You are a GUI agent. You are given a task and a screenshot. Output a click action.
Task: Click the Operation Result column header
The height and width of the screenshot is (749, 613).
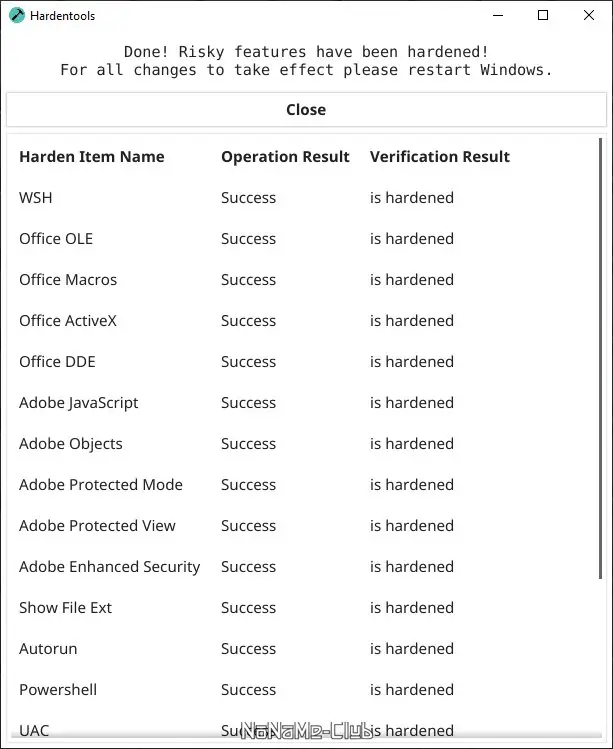tap(285, 157)
